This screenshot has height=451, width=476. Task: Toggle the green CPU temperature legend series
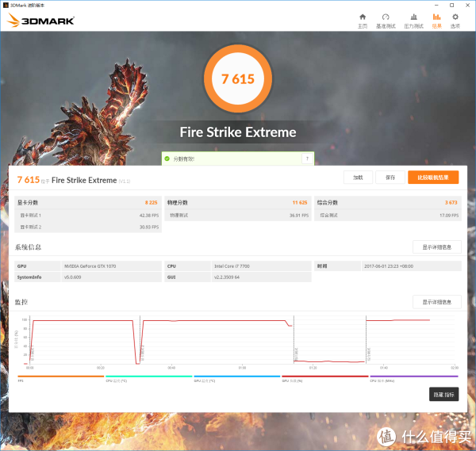pos(148,378)
